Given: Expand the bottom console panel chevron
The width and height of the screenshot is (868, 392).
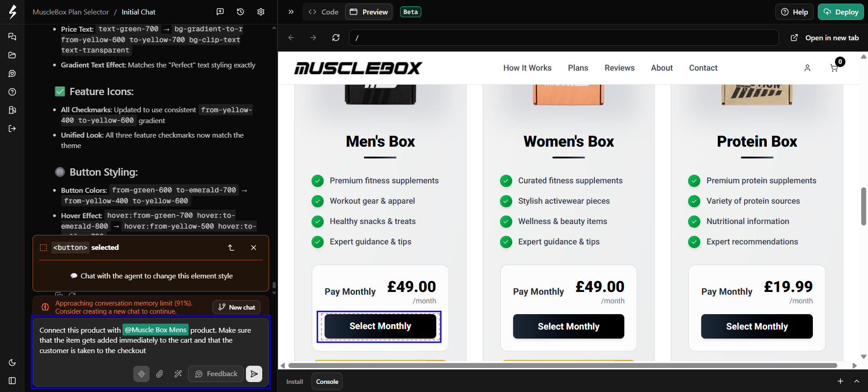Looking at the screenshot, I should tap(857, 382).
